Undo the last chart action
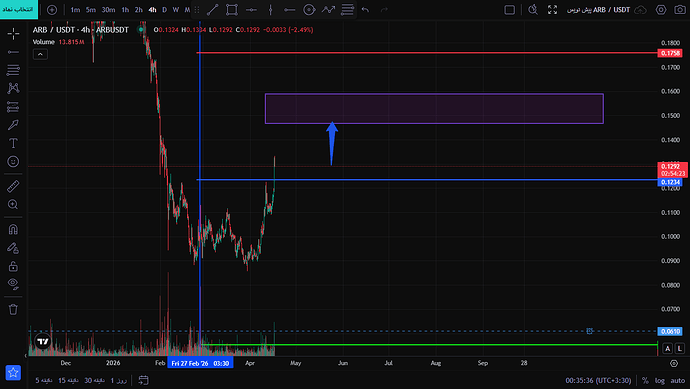Image resolution: width=690 pixels, height=389 pixels. [x=365, y=10]
